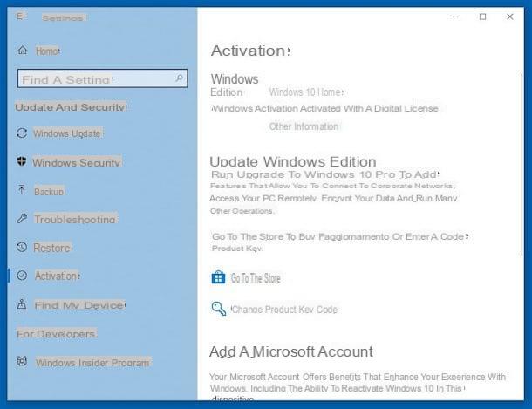Click the Windows 10 Home edition value
The width and height of the screenshot is (532, 409).
click(306, 92)
